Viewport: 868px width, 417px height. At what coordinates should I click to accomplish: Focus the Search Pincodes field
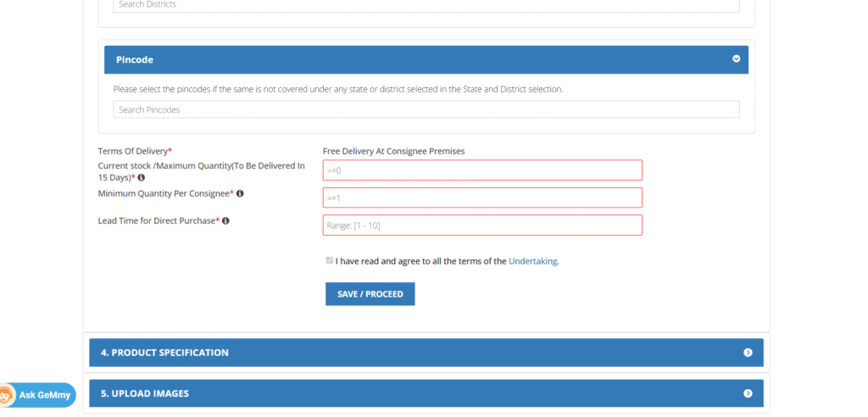(x=426, y=109)
